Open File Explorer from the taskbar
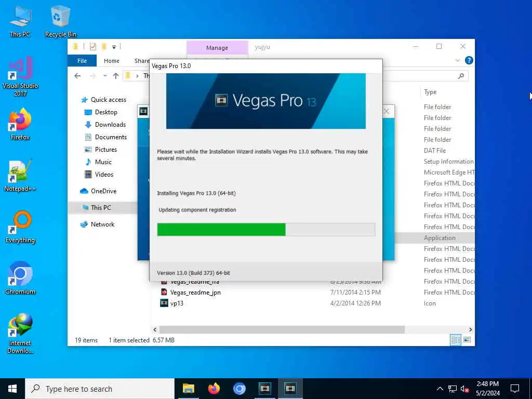This screenshot has width=532, height=399. pos(188,389)
